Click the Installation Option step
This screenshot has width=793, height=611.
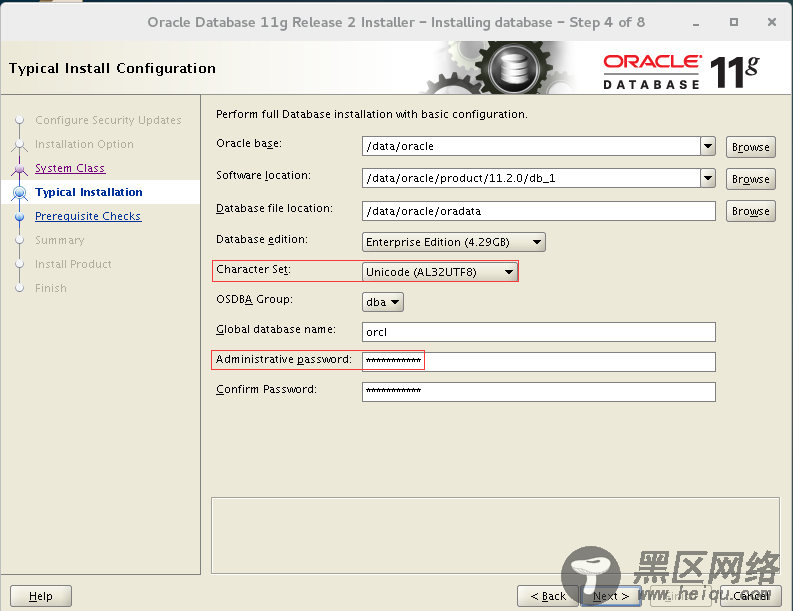84,144
